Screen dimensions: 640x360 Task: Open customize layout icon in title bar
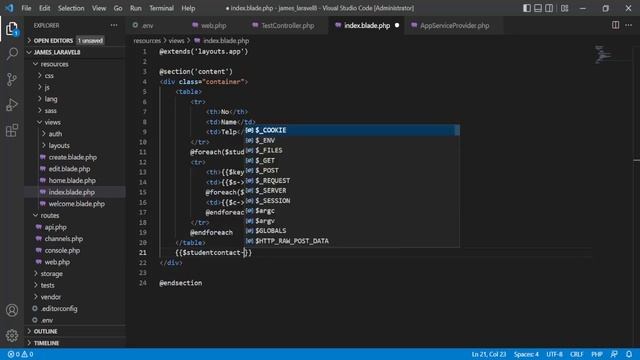click(x=564, y=8)
